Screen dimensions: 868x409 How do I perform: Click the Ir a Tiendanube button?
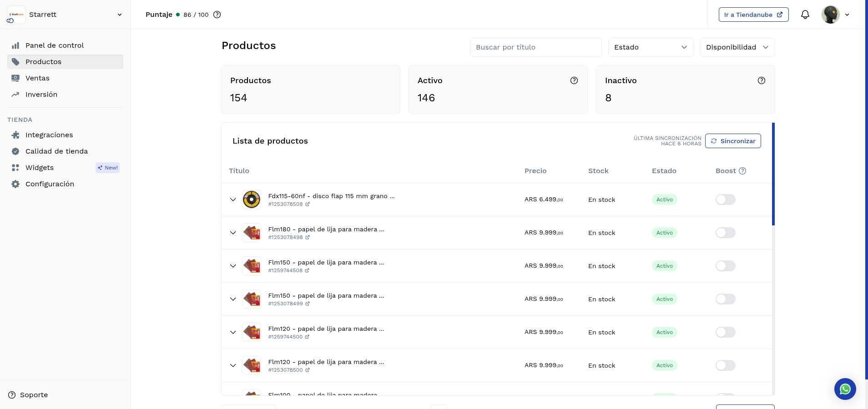coord(753,15)
